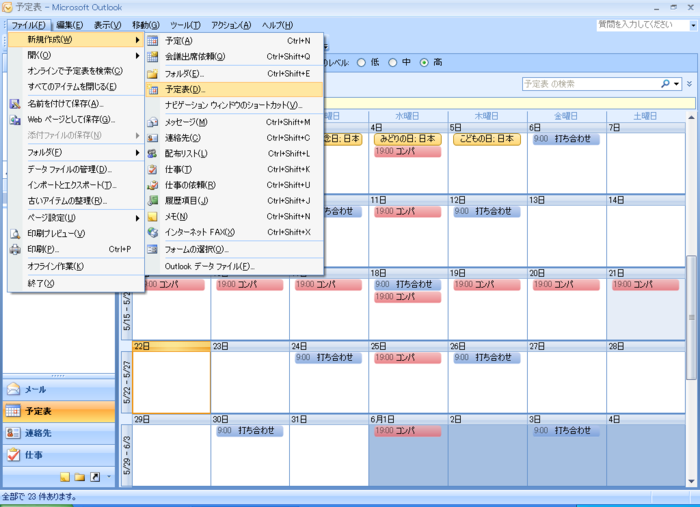Screen dimensions: 700x507
Task: Click the calendar scroll up arrow
Action: pos(691,117)
